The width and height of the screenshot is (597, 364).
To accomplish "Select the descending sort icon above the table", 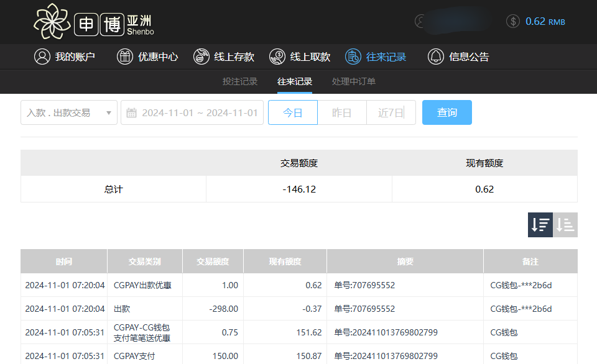I will pyautogui.click(x=540, y=225).
